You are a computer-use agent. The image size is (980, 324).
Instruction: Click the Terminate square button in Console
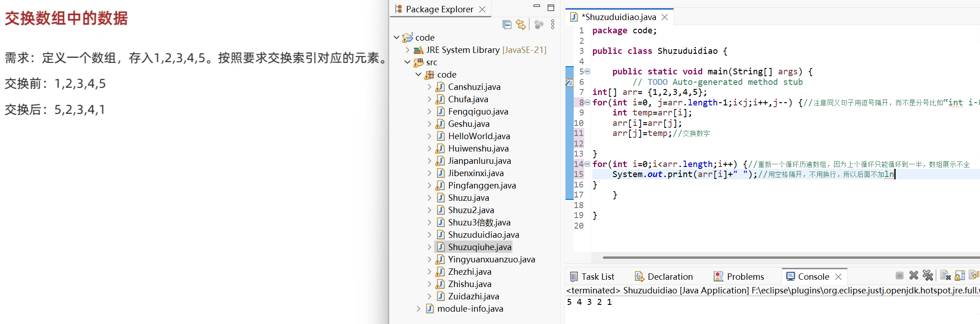coord(899,275)
